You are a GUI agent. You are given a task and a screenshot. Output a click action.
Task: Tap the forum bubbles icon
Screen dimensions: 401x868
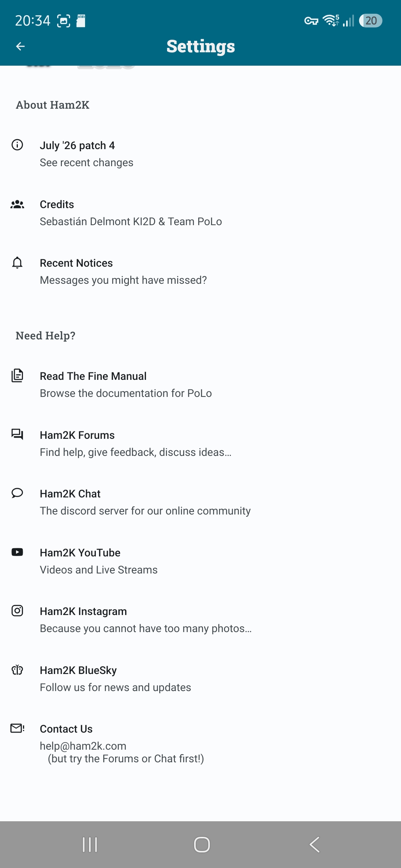click(x=17, y=434)
